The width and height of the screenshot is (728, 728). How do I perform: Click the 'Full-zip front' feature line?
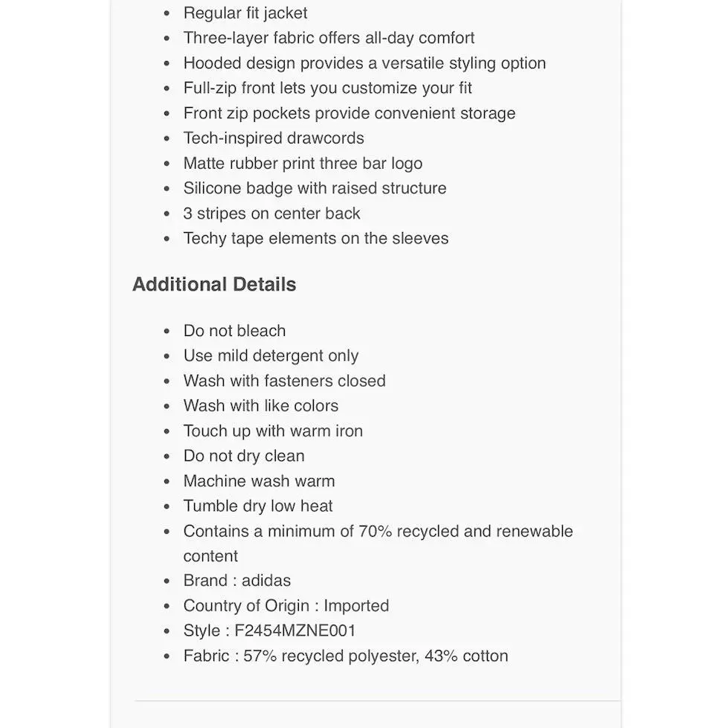tap(327, 88)
